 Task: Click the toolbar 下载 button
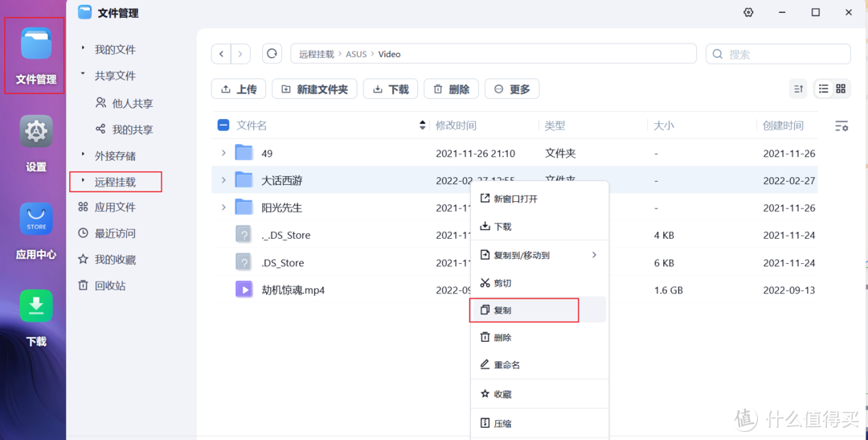coord(391,88)
